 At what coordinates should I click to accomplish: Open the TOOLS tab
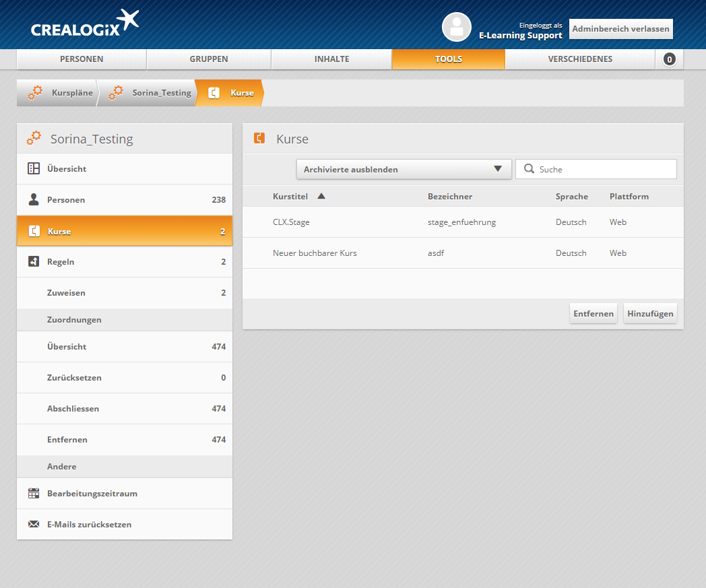448,59
